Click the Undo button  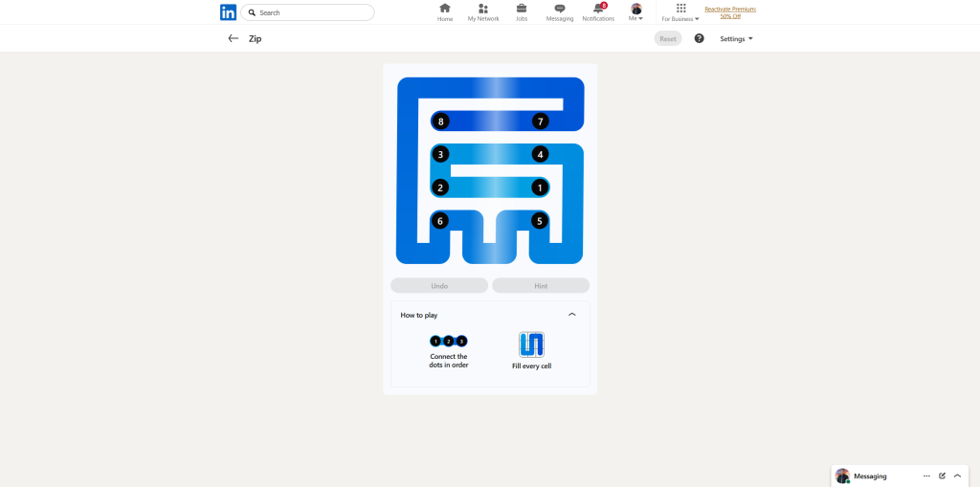click(x=439, y=286)
